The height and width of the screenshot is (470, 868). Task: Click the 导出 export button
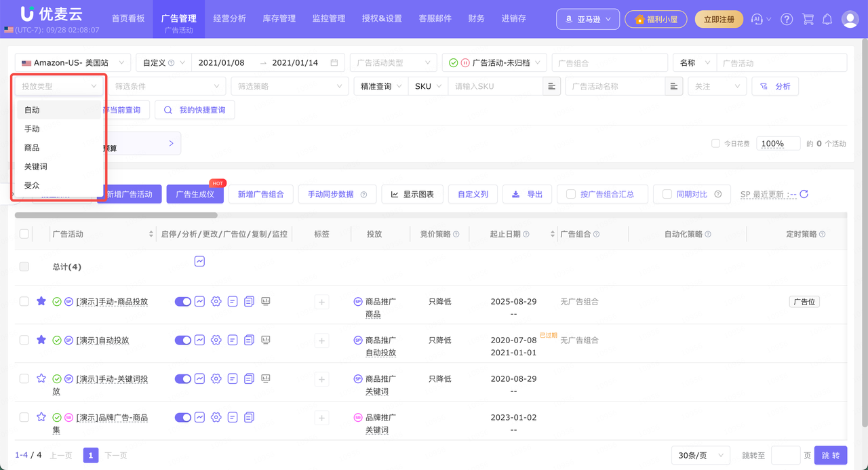(x=527, y=194)
